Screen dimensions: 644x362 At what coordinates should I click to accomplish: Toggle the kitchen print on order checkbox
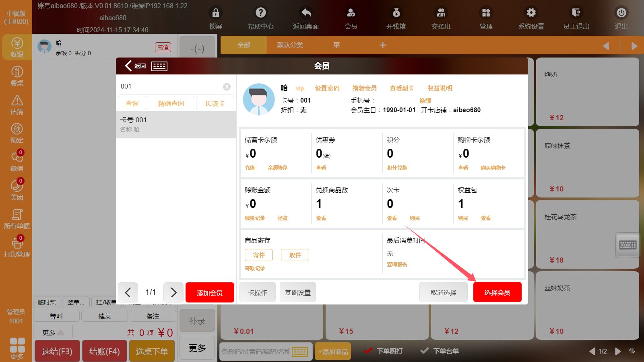coord(368,351)
